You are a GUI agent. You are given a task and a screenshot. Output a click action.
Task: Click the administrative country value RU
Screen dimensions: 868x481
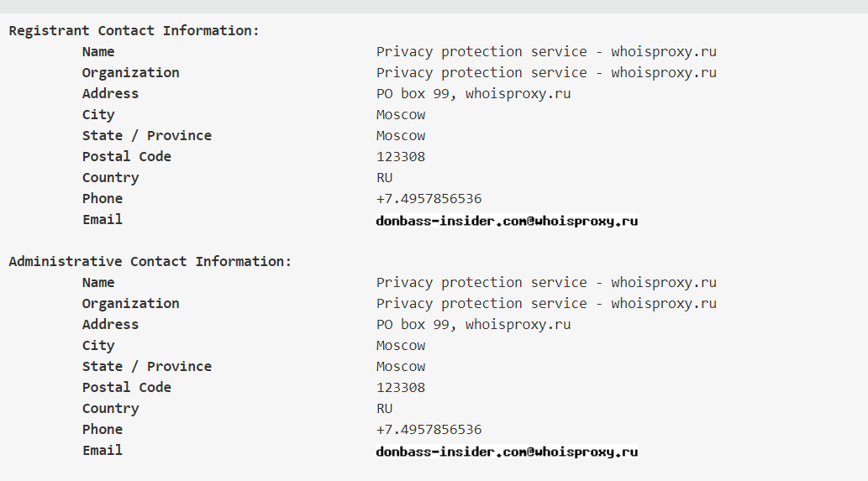385,409
